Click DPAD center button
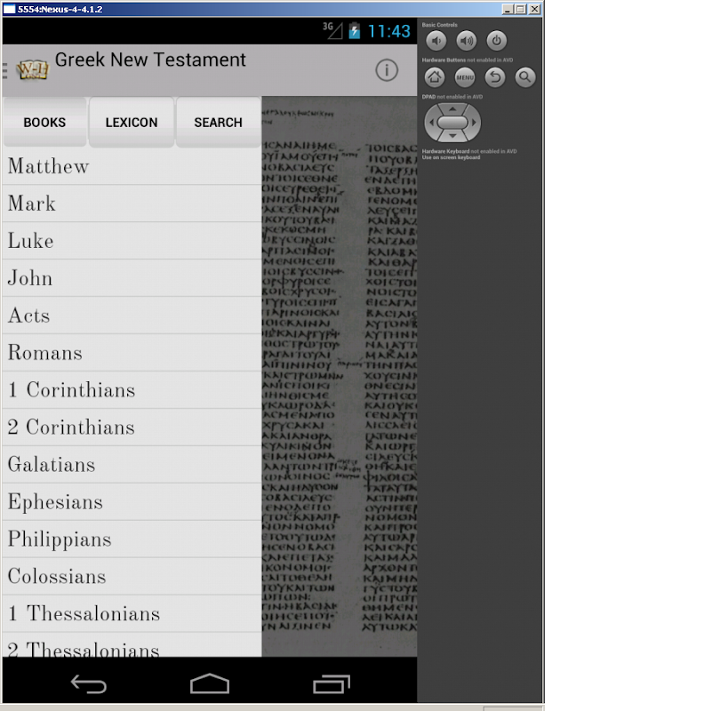This screenshot has height=711, width=728. [x=452, y=123]
